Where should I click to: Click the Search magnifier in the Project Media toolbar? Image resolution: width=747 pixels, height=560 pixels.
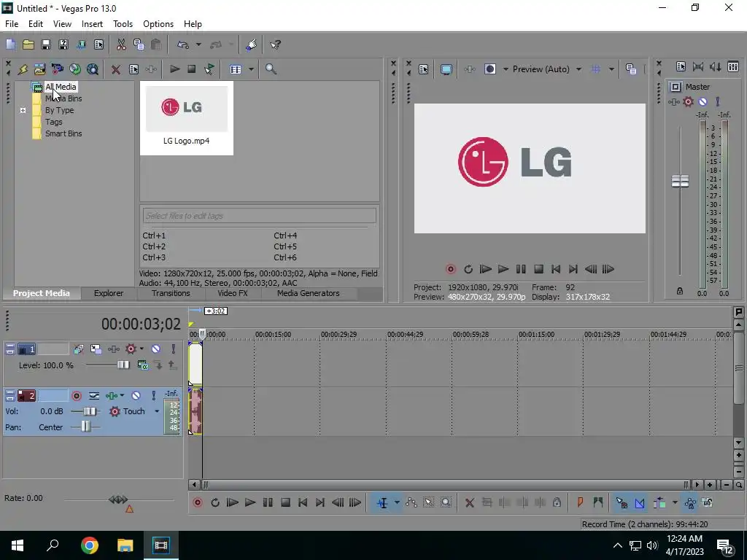(x=271, y=69)
